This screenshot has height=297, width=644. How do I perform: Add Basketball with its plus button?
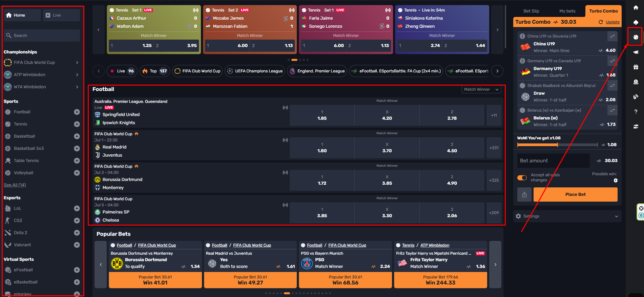pyautogui.click(x=77, y=136)
